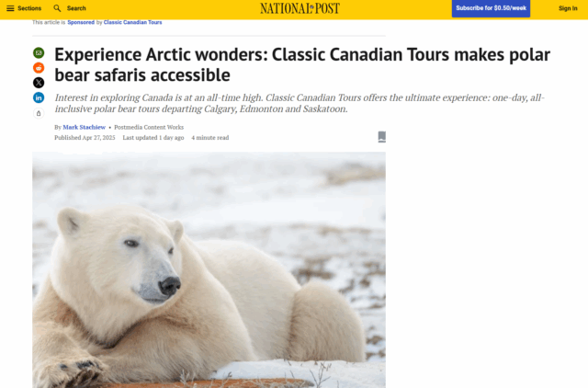Click the Sections menu label
Image resolution: width=588 pixels, height=388 pixels.
coord(29,8)
